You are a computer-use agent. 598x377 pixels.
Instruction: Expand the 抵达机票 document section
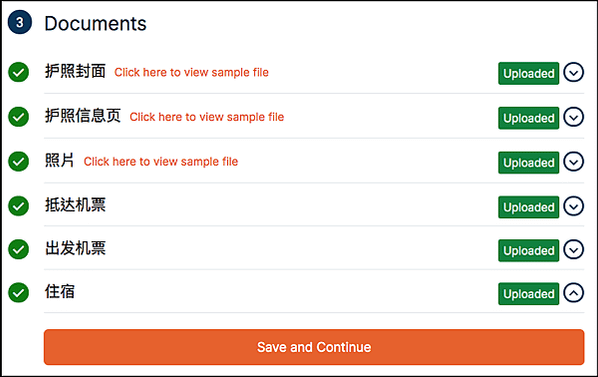(x=573, y=206)
